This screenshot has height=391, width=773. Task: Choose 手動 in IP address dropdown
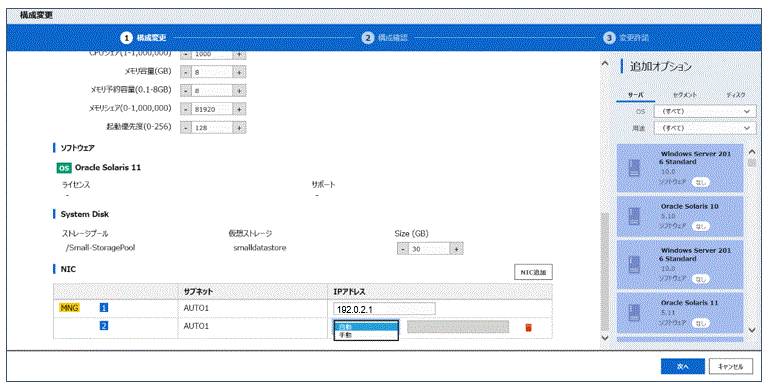366,335
